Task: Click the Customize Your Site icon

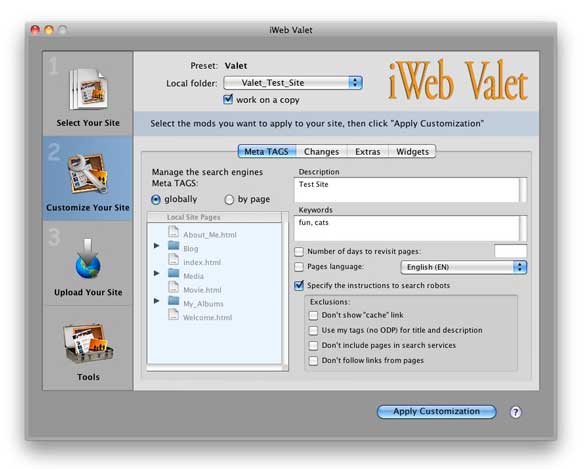Action: click(88, 173)
